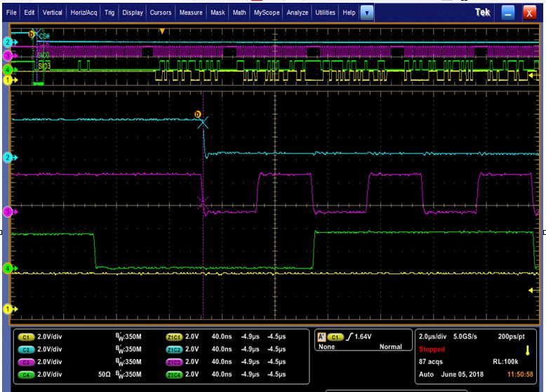Click the RL:100k record length readout
Screen dimensions: 546x392
pos(505,362)
